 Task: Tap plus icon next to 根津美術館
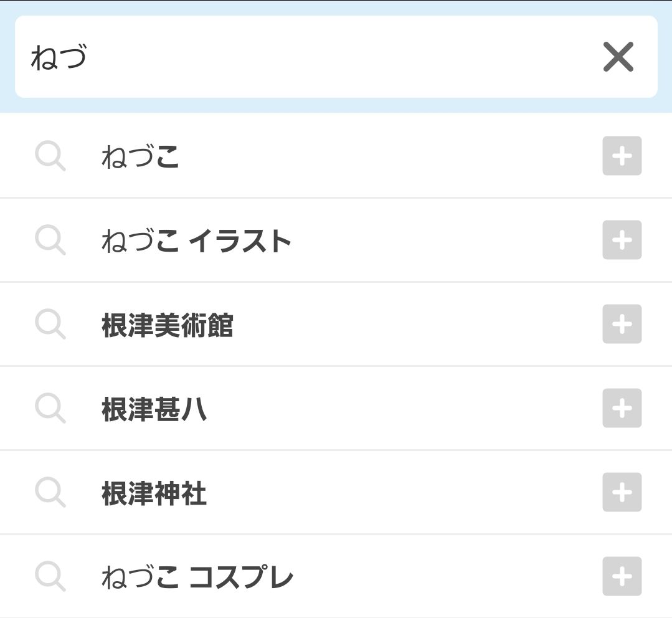(x=622, y=324)
